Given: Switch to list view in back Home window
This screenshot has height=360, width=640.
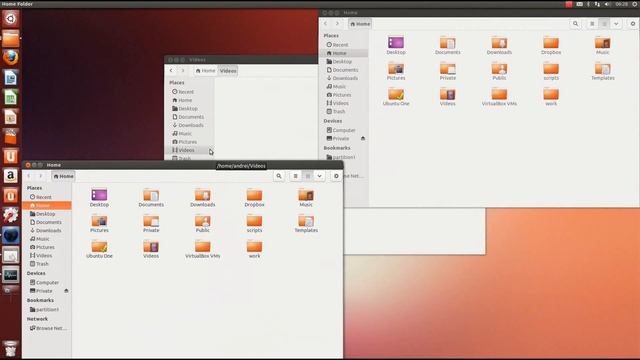Looking at the screenshot, I should click(x=592, y=24).
